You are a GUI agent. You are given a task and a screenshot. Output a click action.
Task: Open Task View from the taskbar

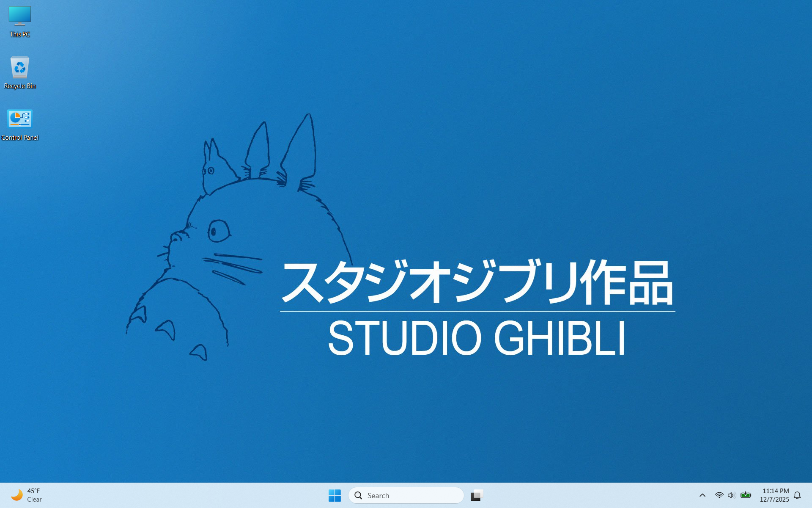(x=477, y=495)
